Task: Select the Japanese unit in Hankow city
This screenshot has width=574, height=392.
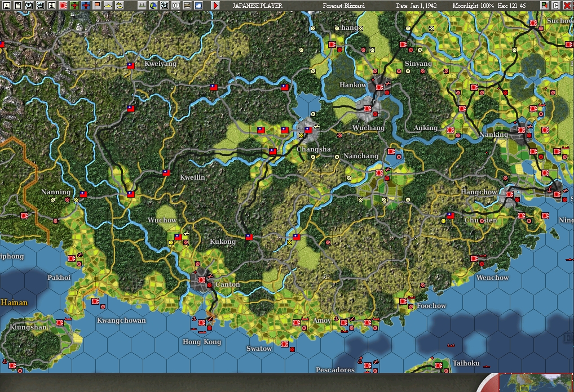Action: click(379, 87)
